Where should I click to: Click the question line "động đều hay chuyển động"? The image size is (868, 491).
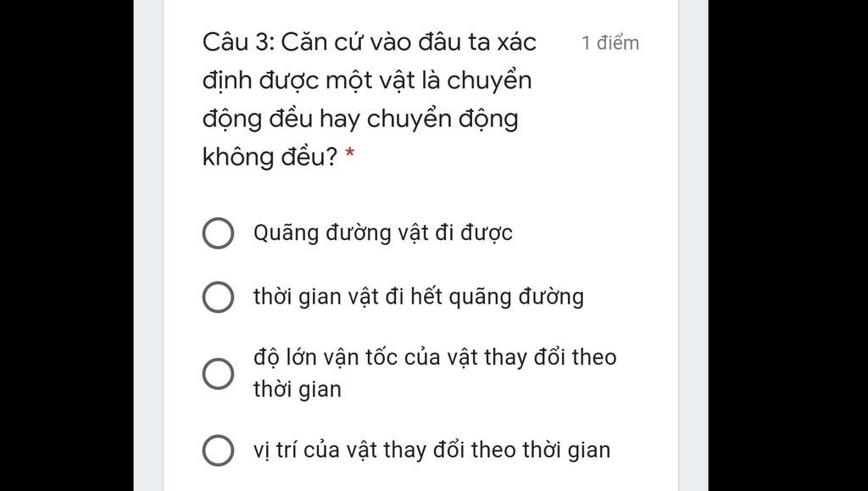[359, 119]
